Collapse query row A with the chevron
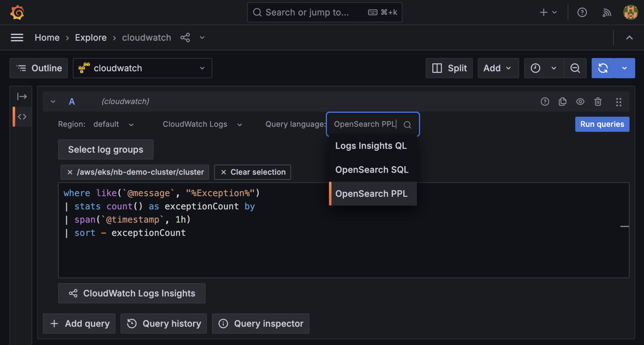The width and height of the screenshot is (644, 345). pyautogui.click(x=53, y=102)
